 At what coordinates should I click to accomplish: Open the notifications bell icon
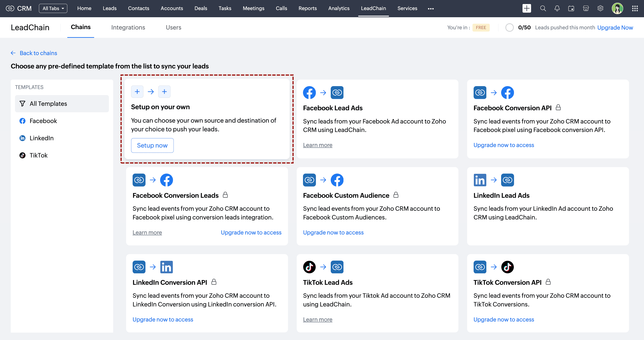click(557, 8)
